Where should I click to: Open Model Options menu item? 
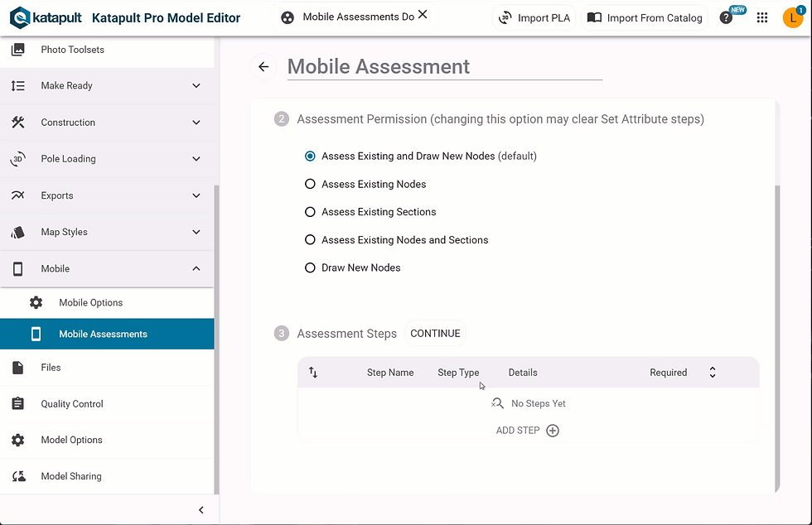[107, 440]
